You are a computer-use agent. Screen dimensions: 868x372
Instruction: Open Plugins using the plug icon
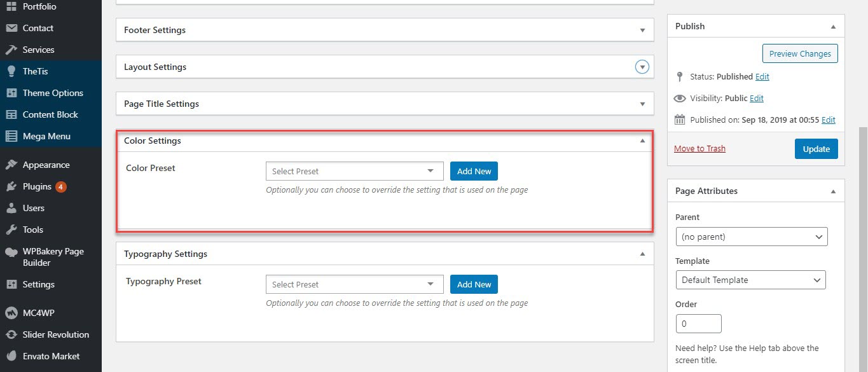pyautogui.click(x=11, y=186)
